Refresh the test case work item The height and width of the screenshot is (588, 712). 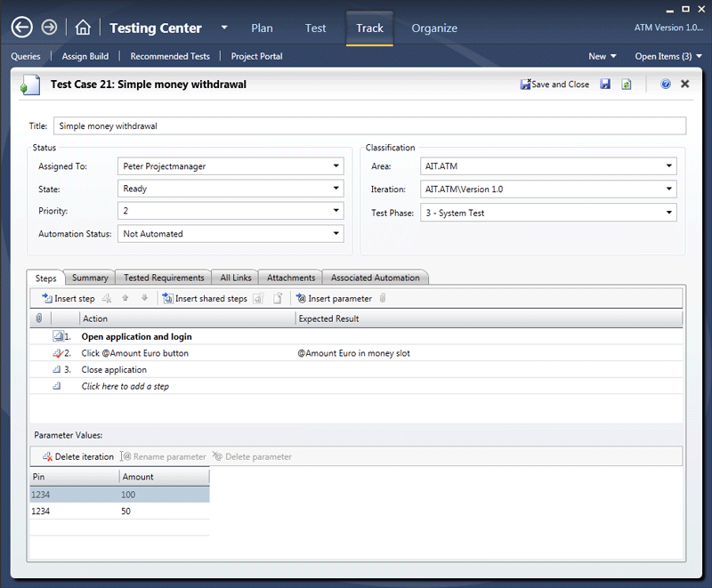pyautogui.click(x=627, y=85)
